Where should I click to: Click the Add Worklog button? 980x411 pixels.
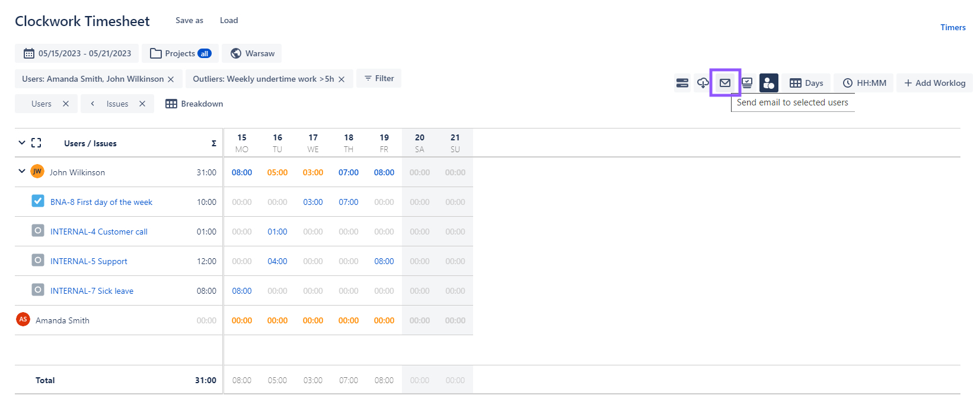[934, 83]
